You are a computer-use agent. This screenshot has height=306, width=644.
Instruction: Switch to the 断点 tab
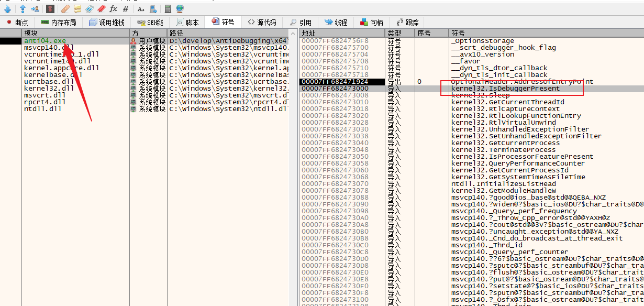17,23
